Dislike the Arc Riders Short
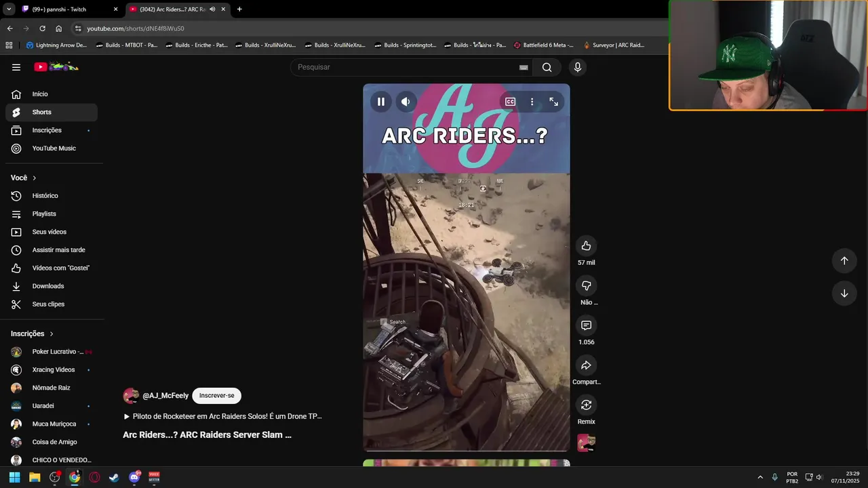 (587, 286)
